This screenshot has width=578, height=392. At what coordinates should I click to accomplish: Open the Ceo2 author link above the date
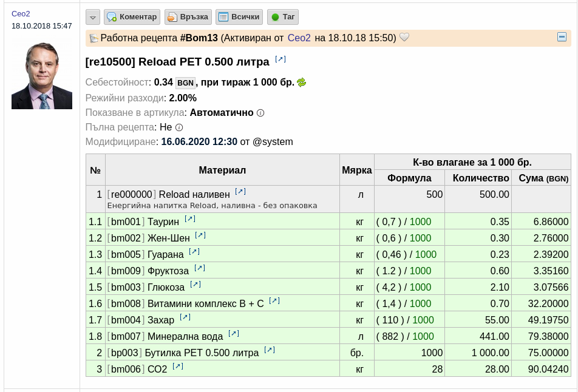coord(21,13)
